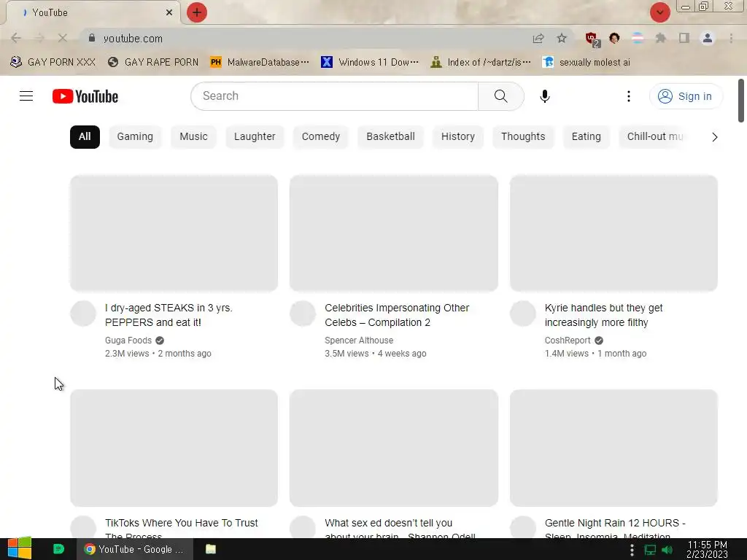Click 'Celebrities Impersonating Other Celebs' title
Image resolution: width=747 pixels, height=560 pixels.
[397, 315]
